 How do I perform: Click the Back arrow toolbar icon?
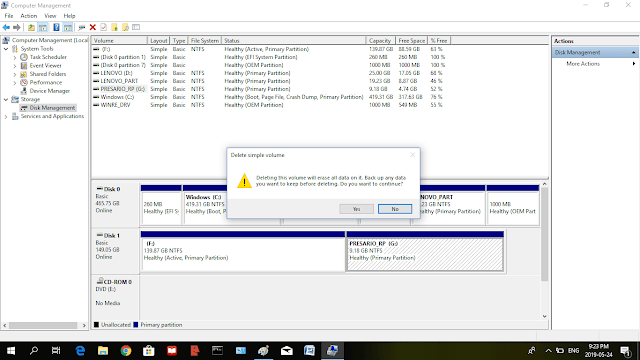(x=6, y=27)
